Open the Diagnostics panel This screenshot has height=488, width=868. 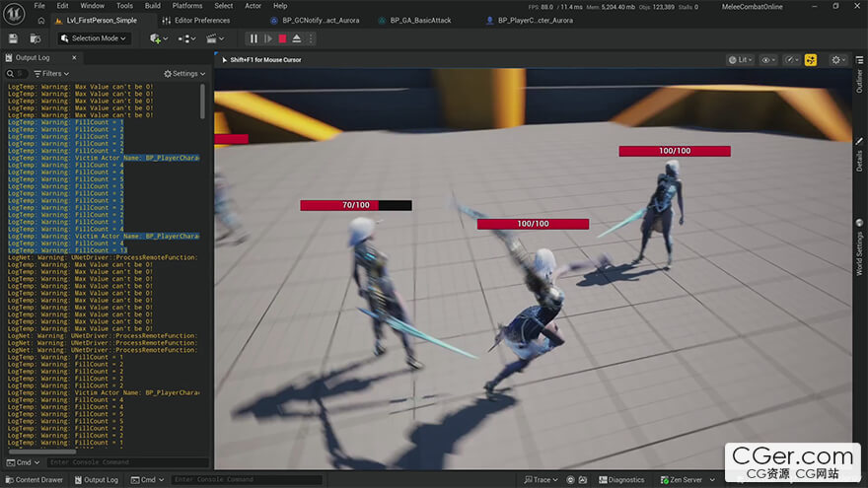click(621, 480)
